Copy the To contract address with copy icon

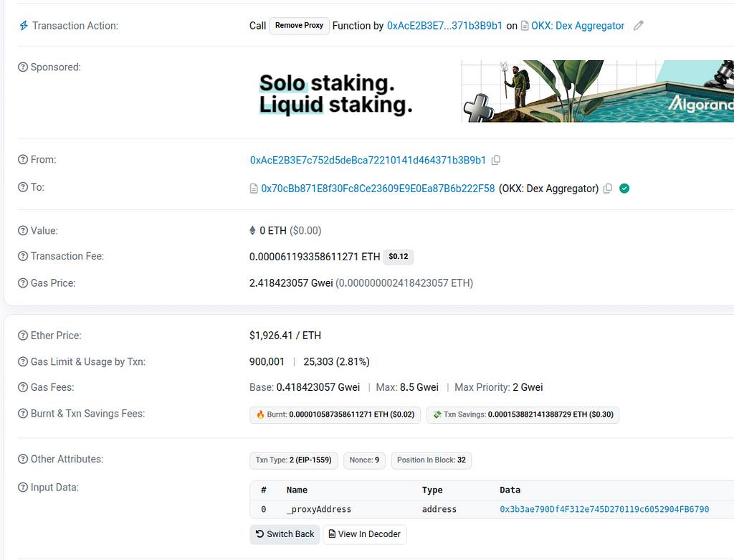[608, 189]
